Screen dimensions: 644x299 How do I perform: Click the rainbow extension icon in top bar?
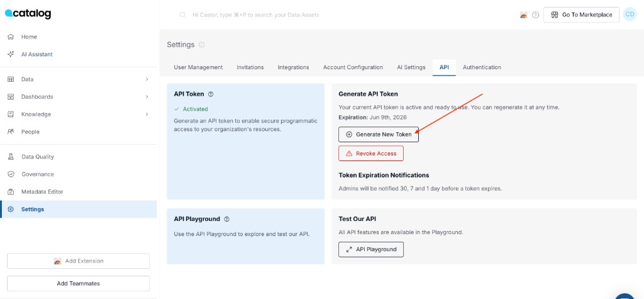523,15
